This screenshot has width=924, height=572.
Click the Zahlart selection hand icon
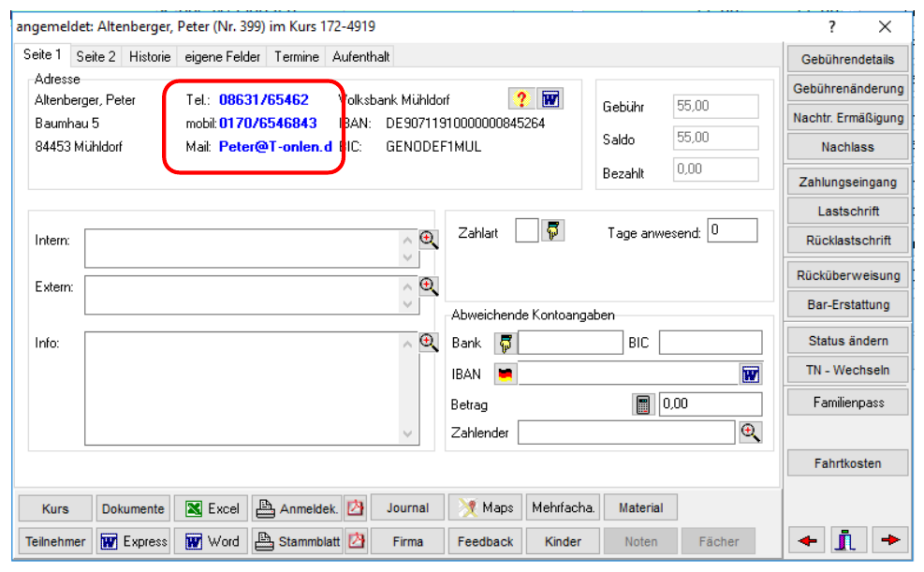click(552, 230)
